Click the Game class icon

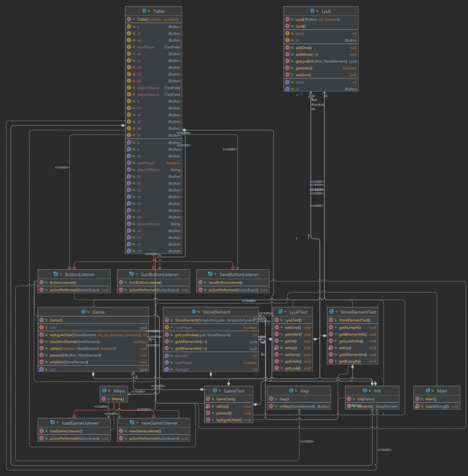click(84, 312)
